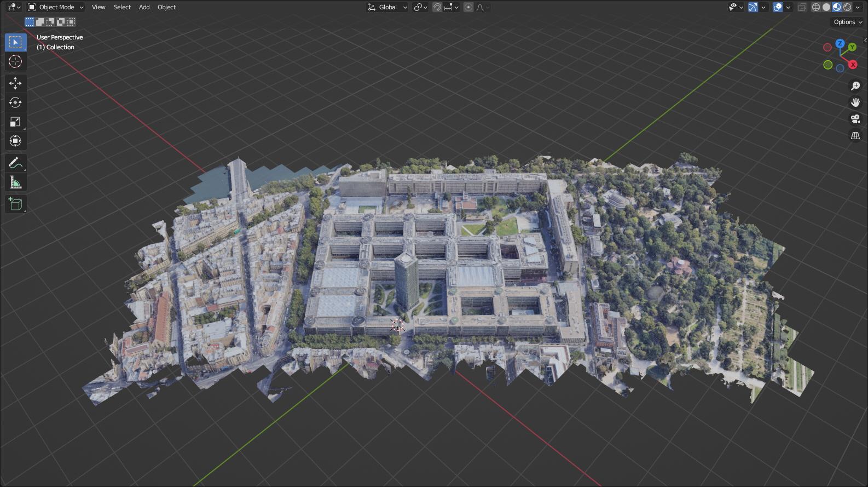Image resolution: width=868 pixels, height=487 pixels.
Task: Open the Add menu
Action: point(144,7)
